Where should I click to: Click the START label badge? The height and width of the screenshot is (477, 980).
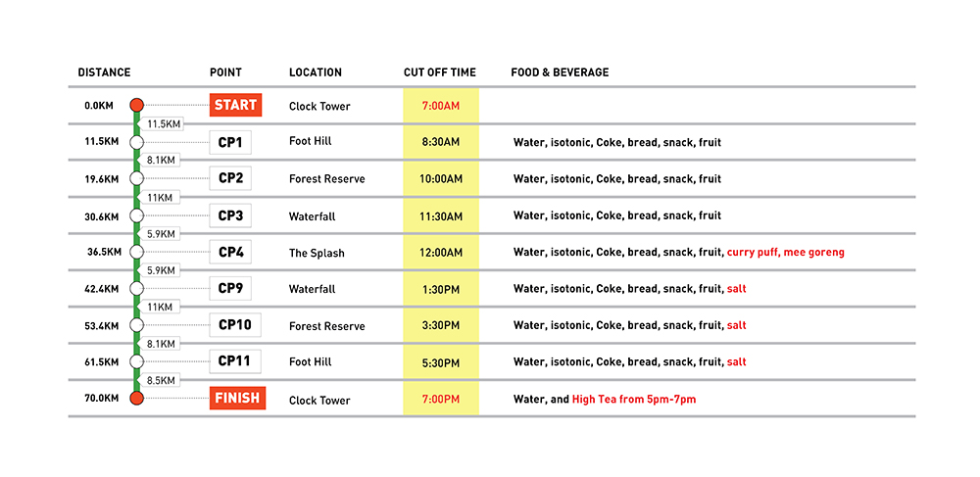coord(235,105)
